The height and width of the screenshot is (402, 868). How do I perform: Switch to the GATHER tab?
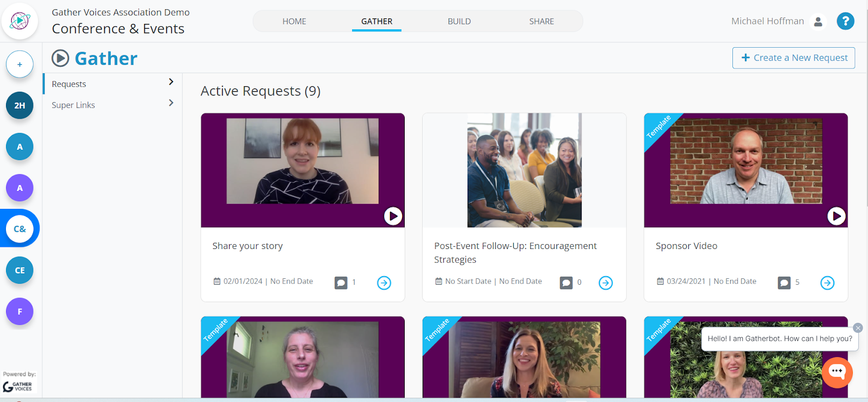(376, 21)
